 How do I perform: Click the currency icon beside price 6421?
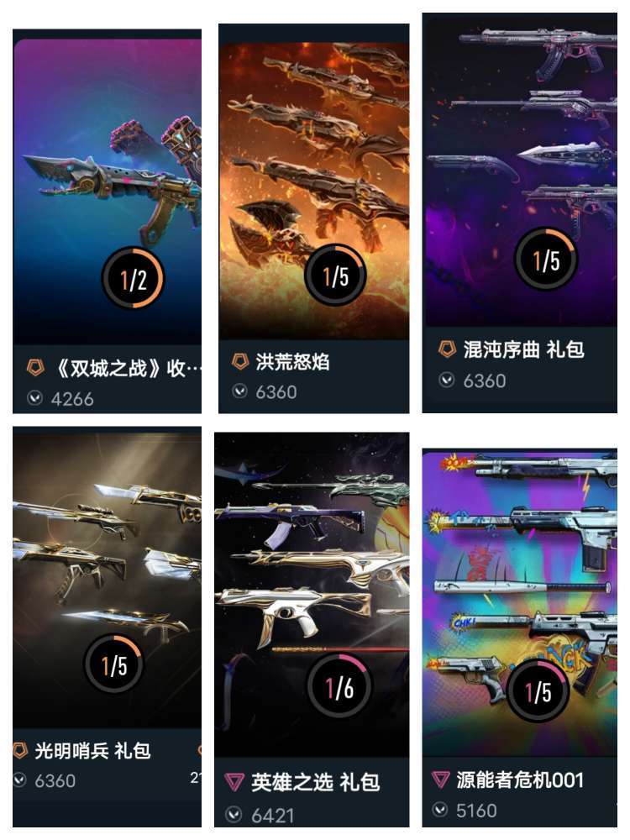(233, 815)
